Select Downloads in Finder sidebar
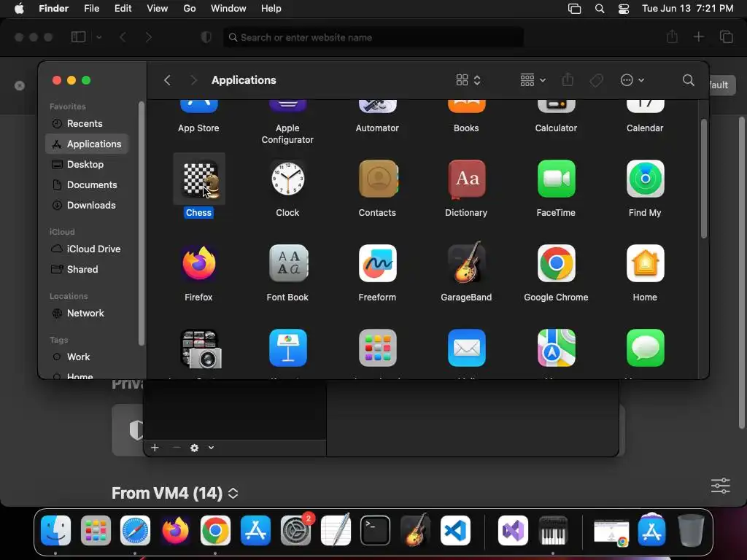The image size is (747, 560). click(86, 205)
